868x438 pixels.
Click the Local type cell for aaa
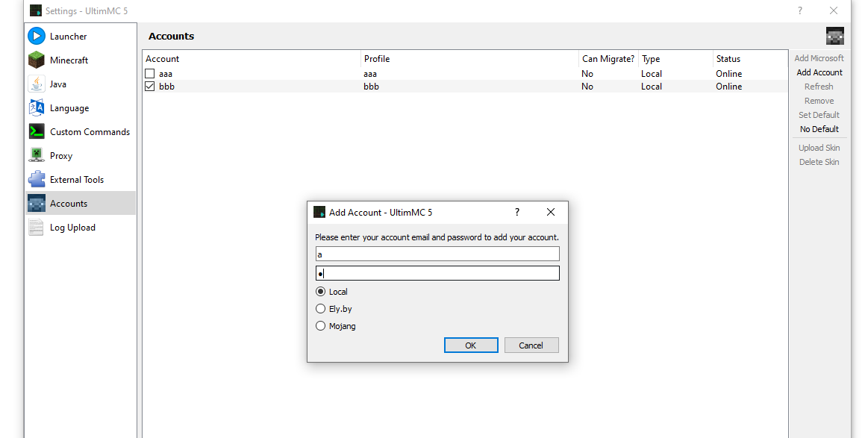pyautogui.click(x=652, y=74)
